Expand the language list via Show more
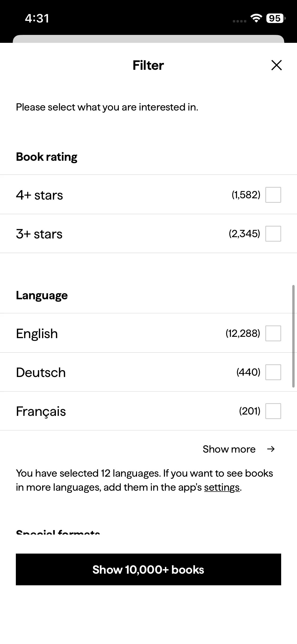Screen dimensions: 297x644 (229, 449)
